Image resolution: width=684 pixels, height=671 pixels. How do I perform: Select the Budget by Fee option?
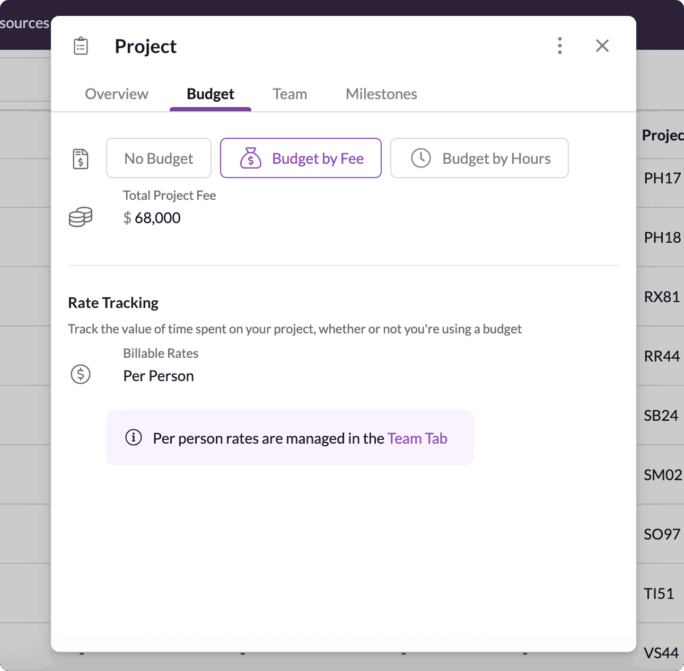[301, 158]
